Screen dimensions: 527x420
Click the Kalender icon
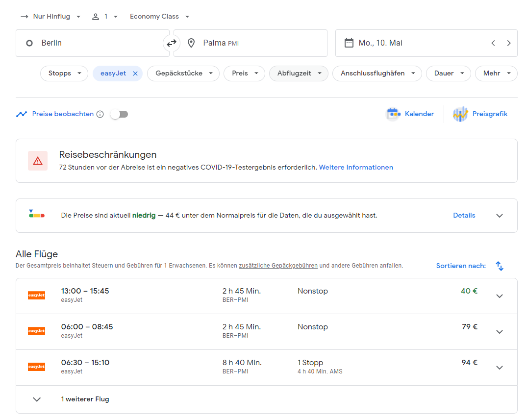tap(393, 114)
